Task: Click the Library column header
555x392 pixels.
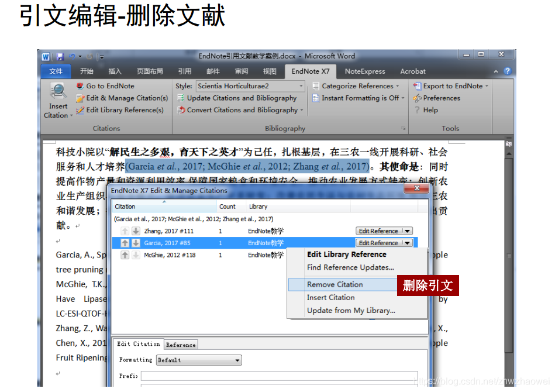Action: (298, 207)
